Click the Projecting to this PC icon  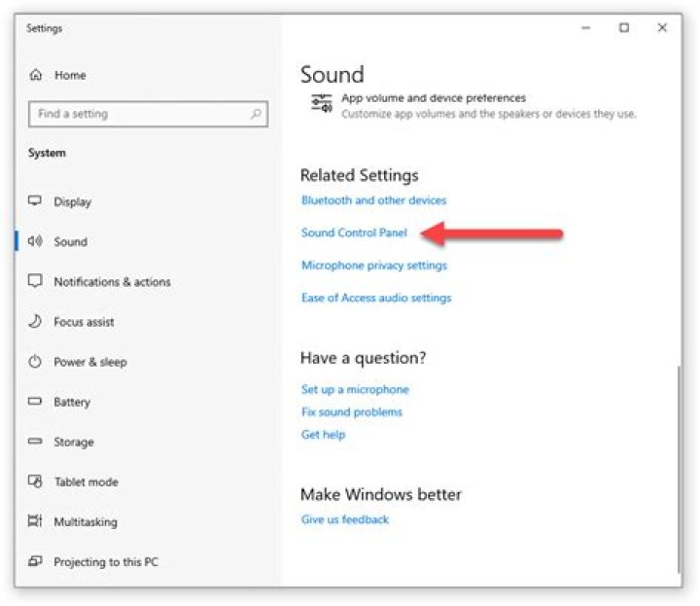(35, 561)
